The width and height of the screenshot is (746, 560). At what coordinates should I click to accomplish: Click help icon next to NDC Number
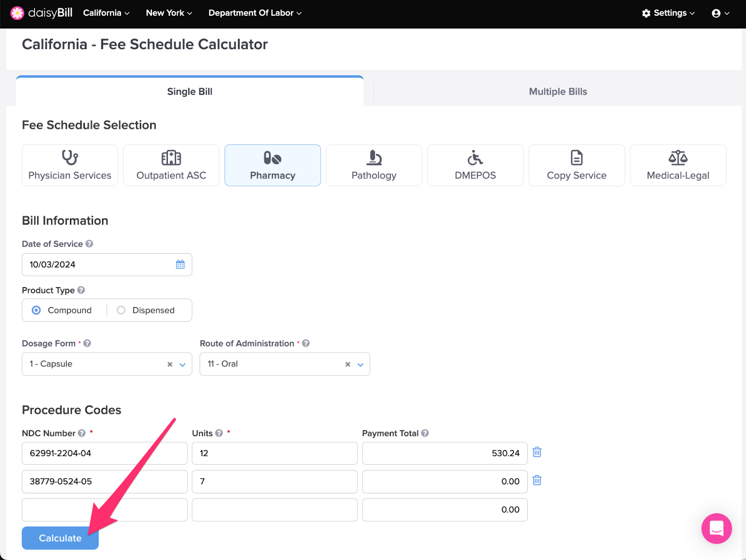coord(82,433)
